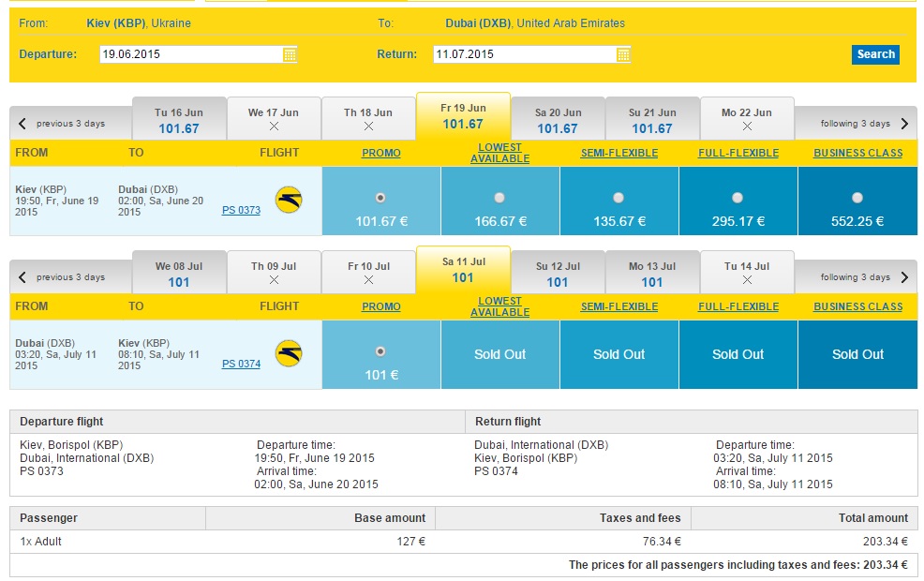
Task: Switch to Su 21 Jun departure tab
Action: 652,120
